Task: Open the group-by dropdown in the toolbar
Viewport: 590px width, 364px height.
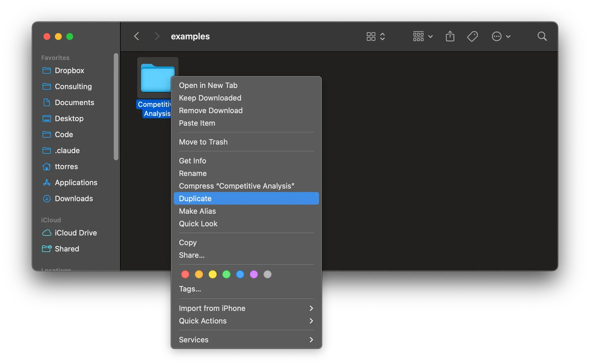Action: click(x=422, y=36)
